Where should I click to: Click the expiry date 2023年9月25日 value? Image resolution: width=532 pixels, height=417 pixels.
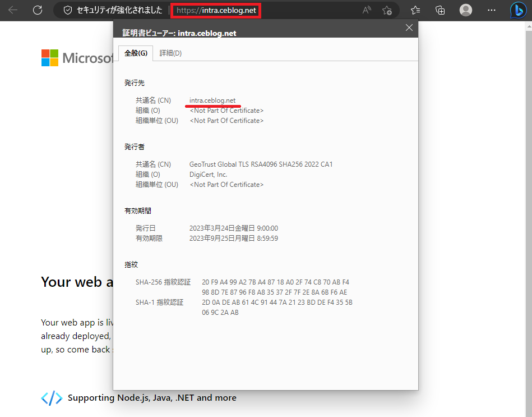[233, 239]
